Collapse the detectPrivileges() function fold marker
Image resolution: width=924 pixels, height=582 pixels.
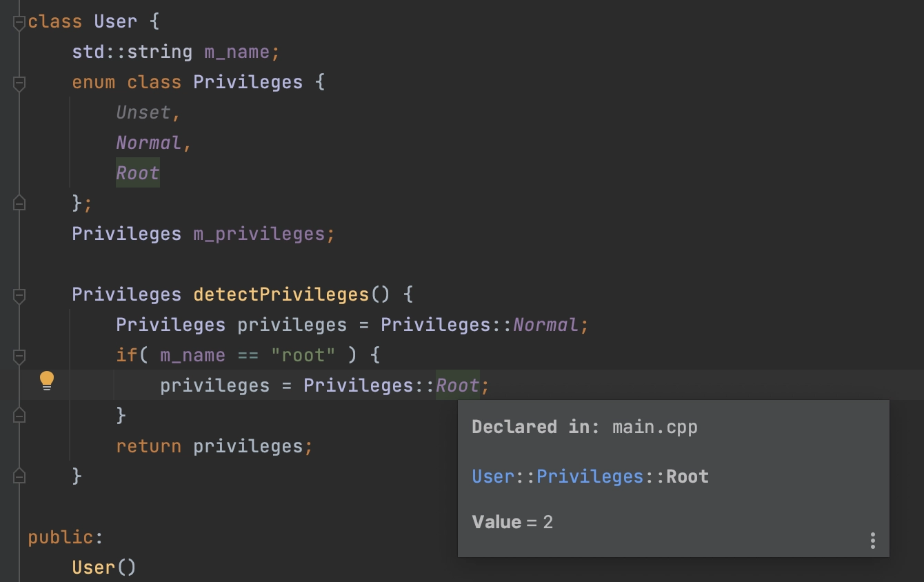point(19,295)
